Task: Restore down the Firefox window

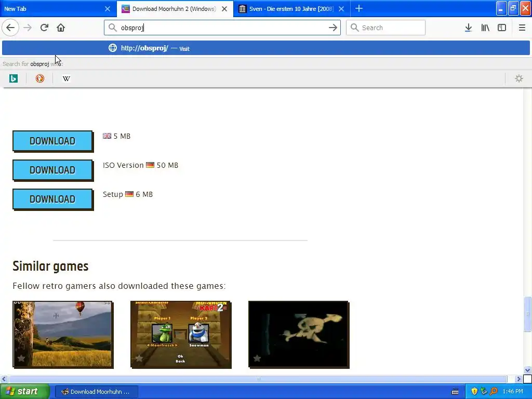Action: tap(513, 8)
